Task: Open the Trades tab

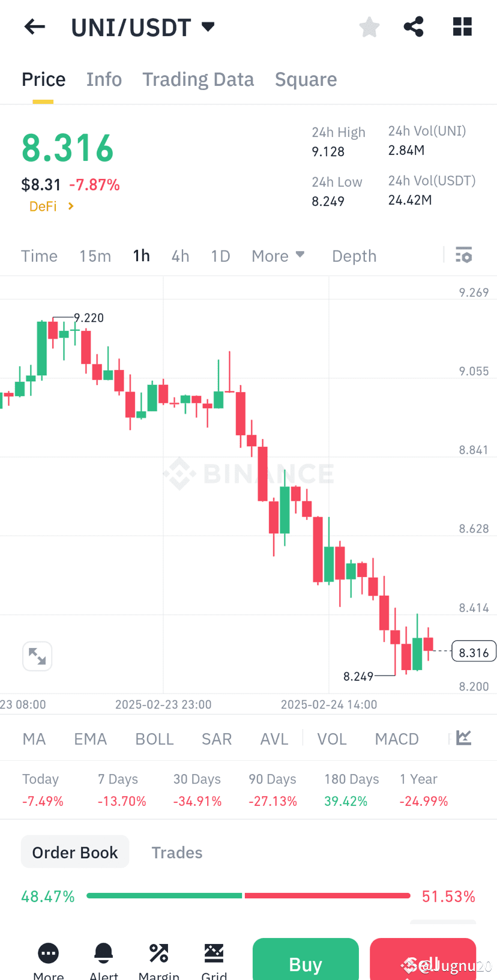Action: (x=177, y=852)
